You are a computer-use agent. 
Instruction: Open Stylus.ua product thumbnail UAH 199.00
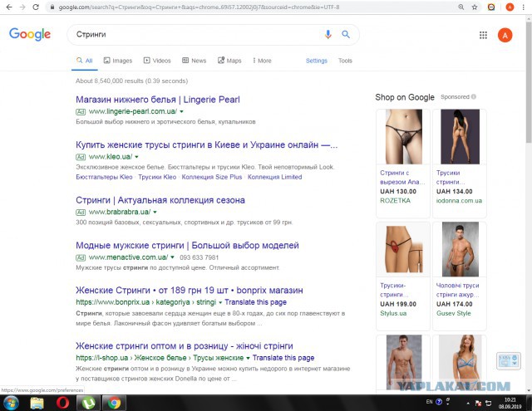(x=404, y=249)
